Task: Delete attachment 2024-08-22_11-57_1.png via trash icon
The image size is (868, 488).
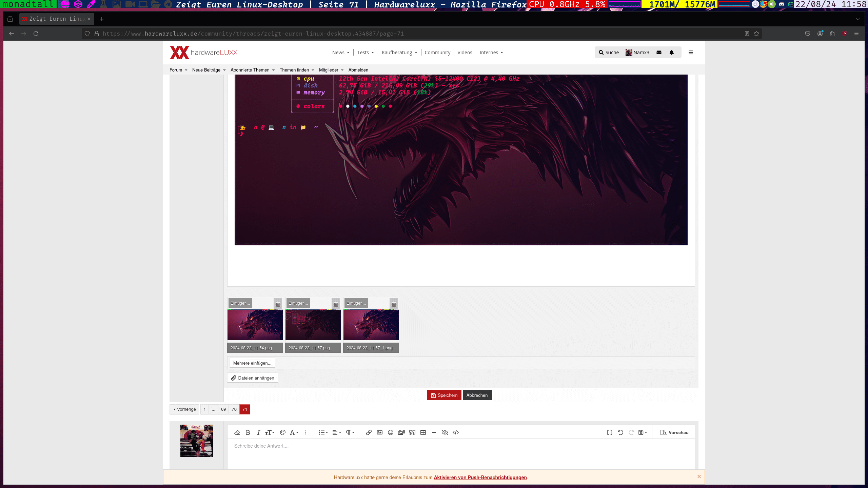Action: coord(394,304)
